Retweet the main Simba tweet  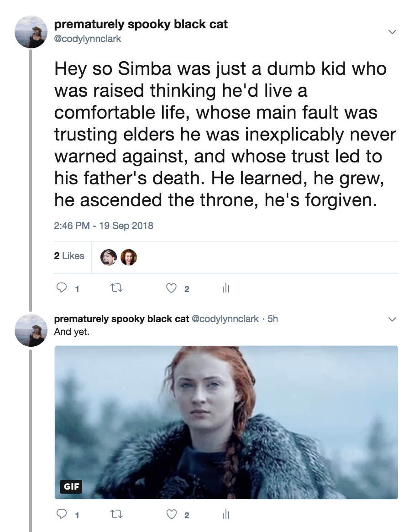pos(113,288)
